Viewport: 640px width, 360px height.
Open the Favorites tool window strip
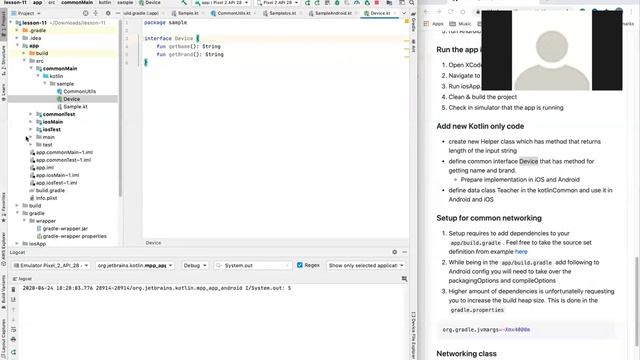4,207
